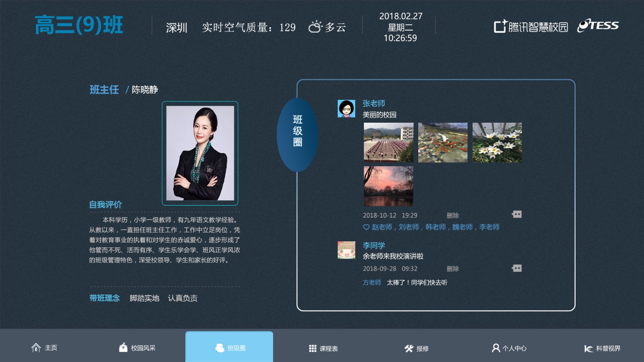644x362 pixels.
Task: Switch to 校园风采 tab
Action: click(x=137, y=348)
